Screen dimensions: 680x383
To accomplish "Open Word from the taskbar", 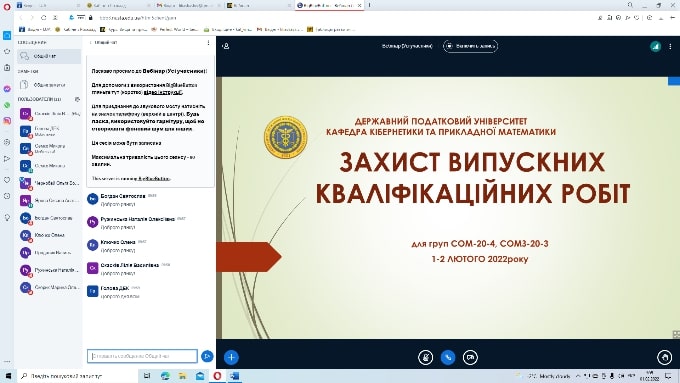I will (x=235, y=376).
